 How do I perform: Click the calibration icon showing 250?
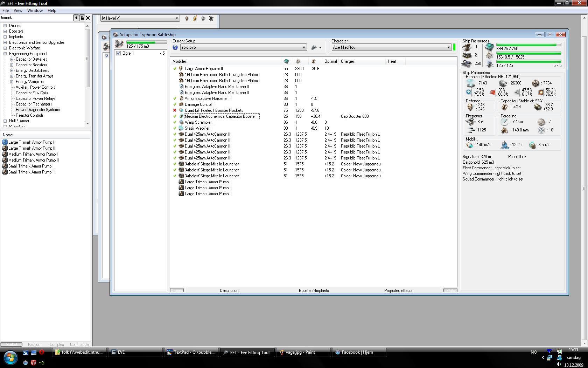467,63
